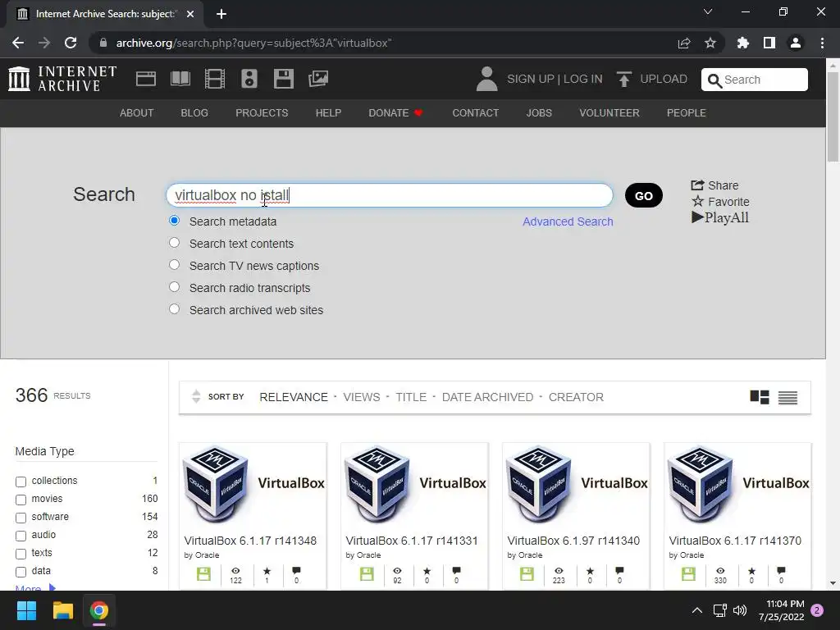This screenshot has width=840, height=630.
Task: Click the upload arrow icon
Action: click(x=623, y=79)
